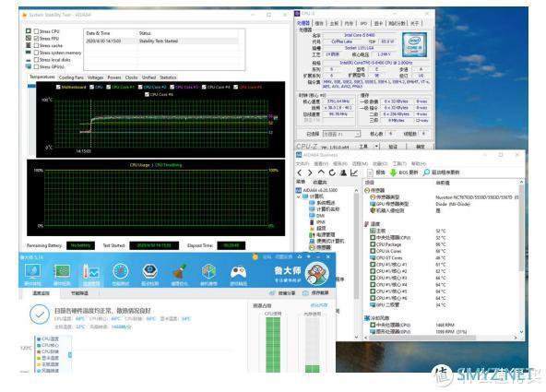The image size is (546, 392).
Task: Open CPU-Z tools dropdown arrow
Action: coord(376,147)
